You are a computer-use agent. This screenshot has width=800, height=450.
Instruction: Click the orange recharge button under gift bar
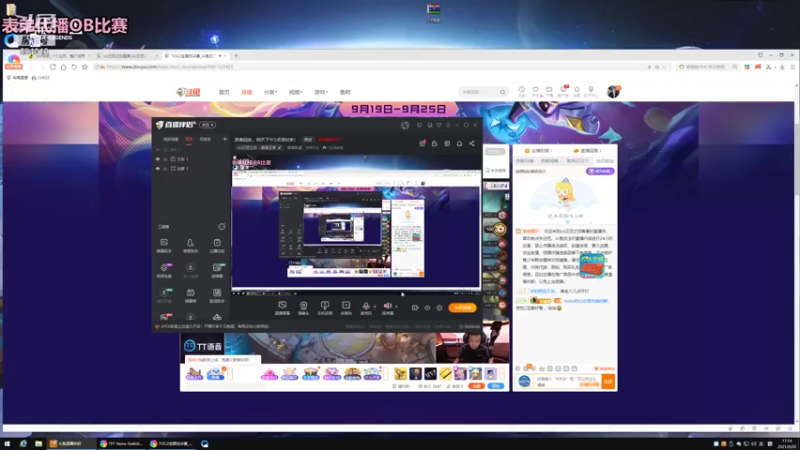476,386
